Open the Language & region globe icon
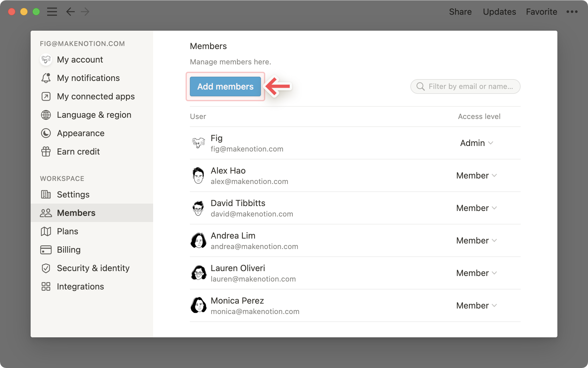 (x=46, y=115)
